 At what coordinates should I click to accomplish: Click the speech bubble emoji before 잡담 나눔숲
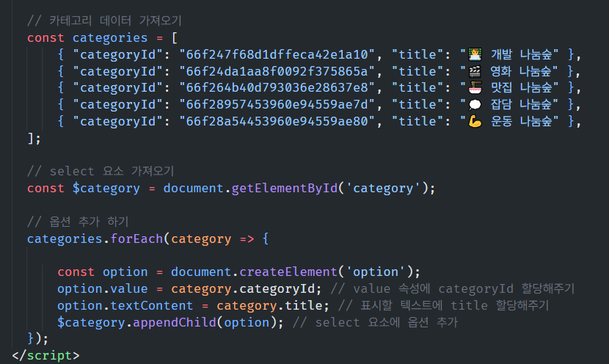[x=475, y=104]
